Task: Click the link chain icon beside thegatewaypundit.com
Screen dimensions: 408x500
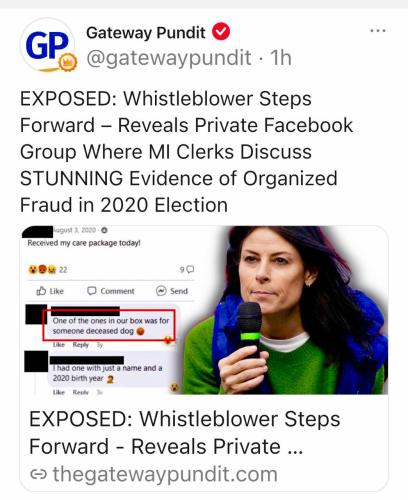Action: coord(38,474)
